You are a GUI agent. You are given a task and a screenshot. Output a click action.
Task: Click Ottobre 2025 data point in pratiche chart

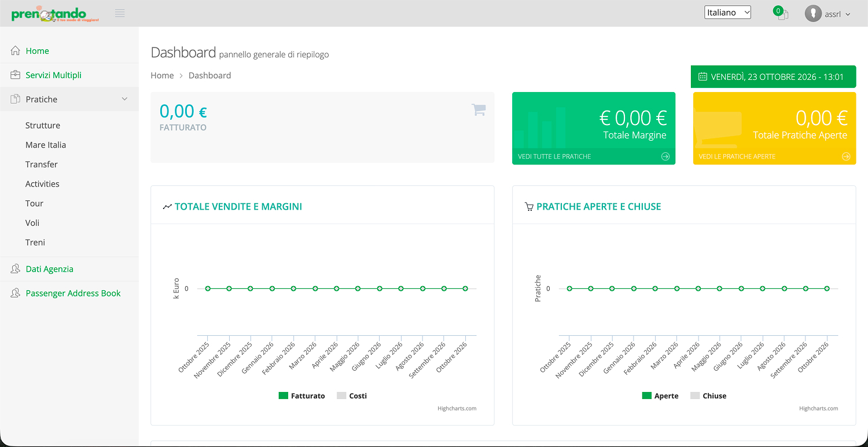click(x=569, y=288)
